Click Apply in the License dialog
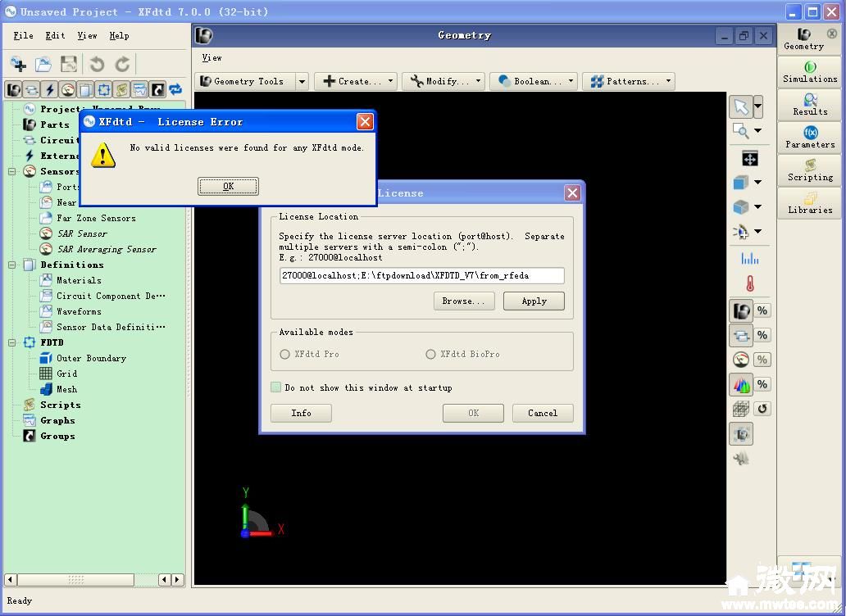 pos(534,301)
